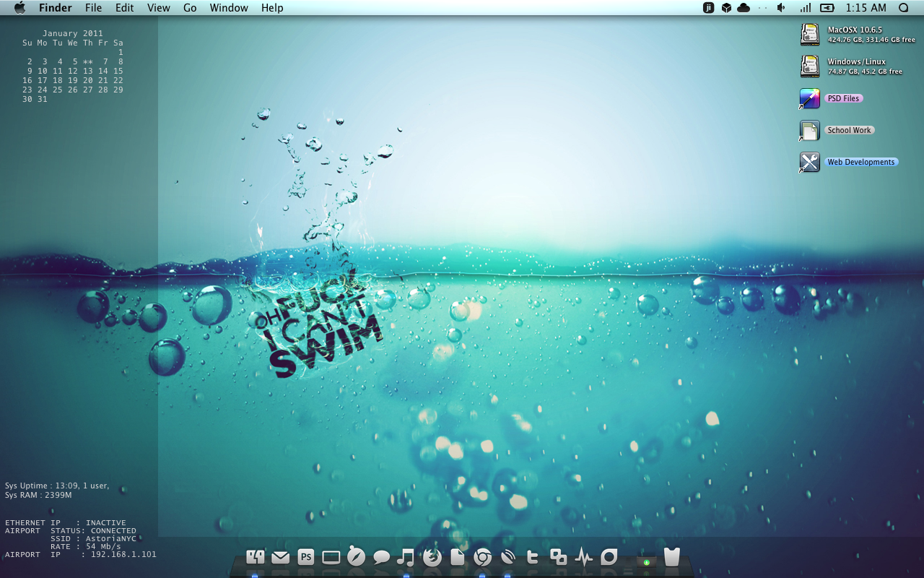Click the 'Sys RAM : 2399M' text
The width and height of the screenshot is (924, 578).
(x=38, y=496)
